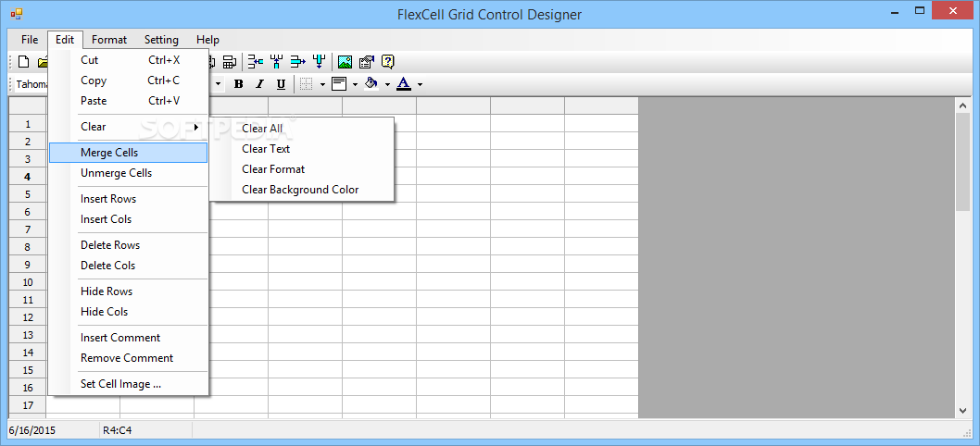Choose Hide Cols

point(128,312)
